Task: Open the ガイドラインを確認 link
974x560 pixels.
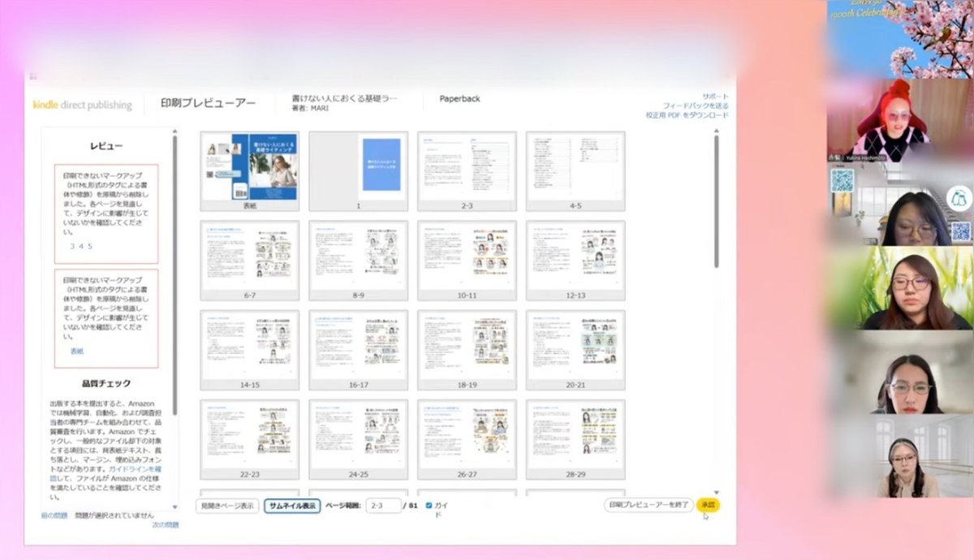Action: coord(136,469)
